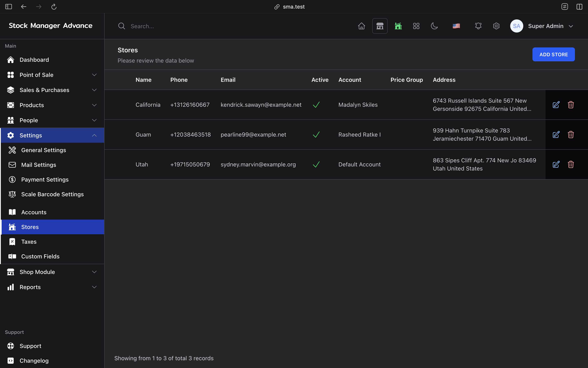This screenshot has width=588, height=368.
Task: Toggle dark mode moon icon
Action: tap(434, 26)
